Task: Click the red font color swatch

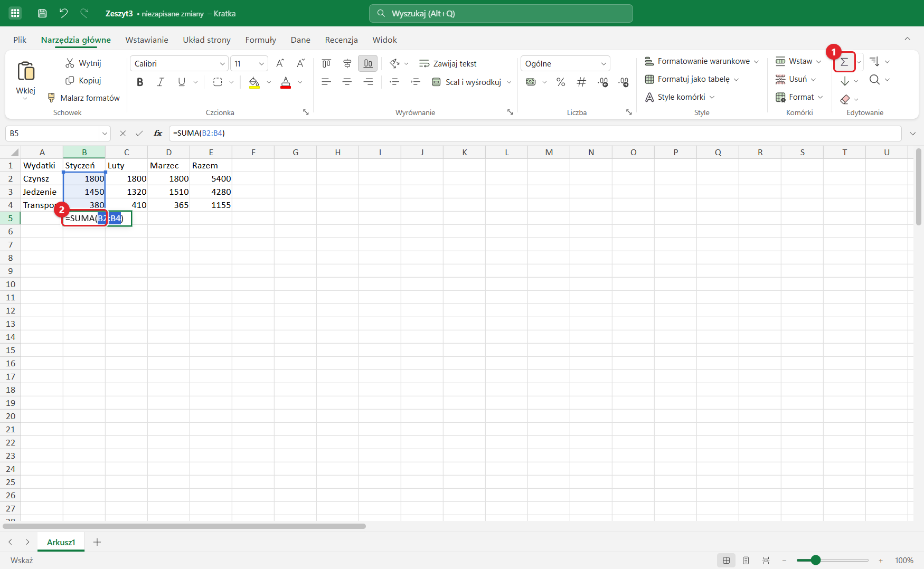Action: coord(286,82)
